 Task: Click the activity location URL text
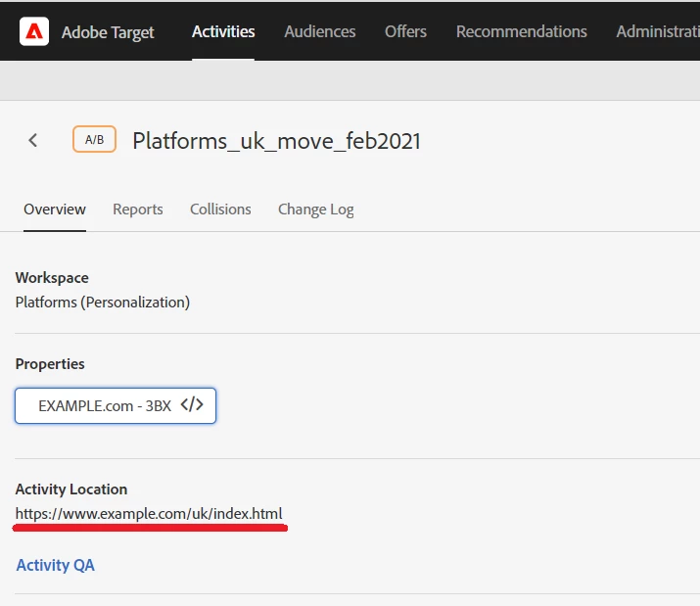coord(149,514)
